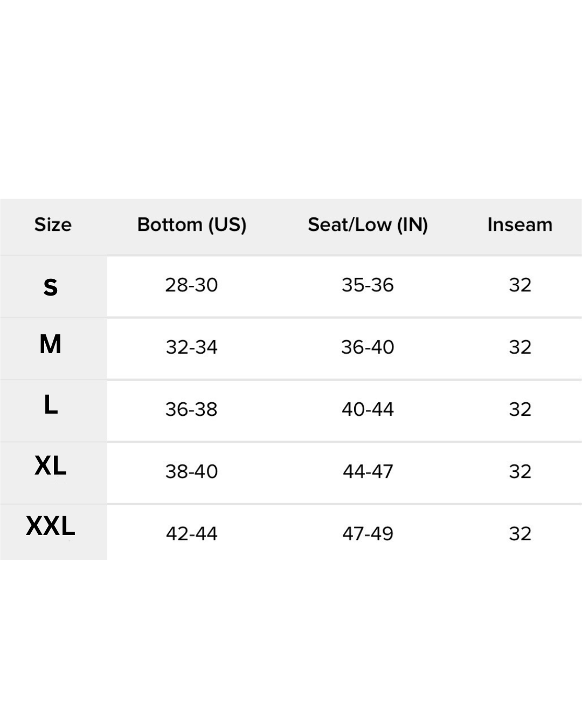Click the Bottom (US) column header
This screenshot has height=728, width=582.
point(192,225)
